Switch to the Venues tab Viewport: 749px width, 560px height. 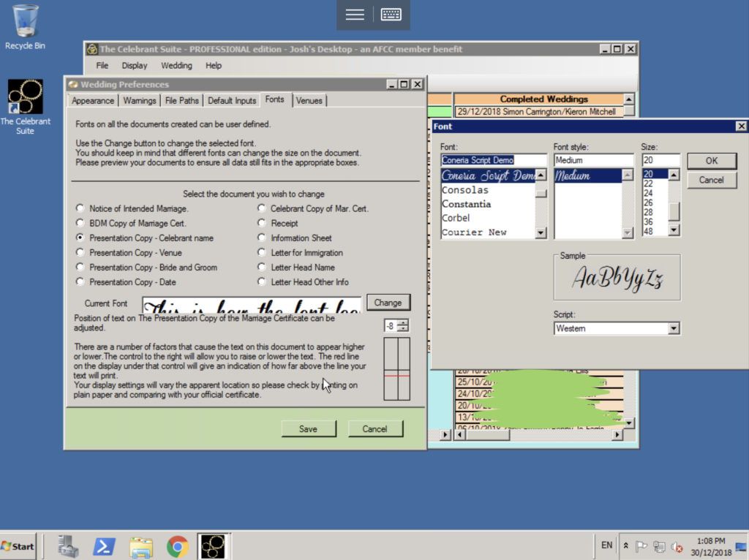309,100
